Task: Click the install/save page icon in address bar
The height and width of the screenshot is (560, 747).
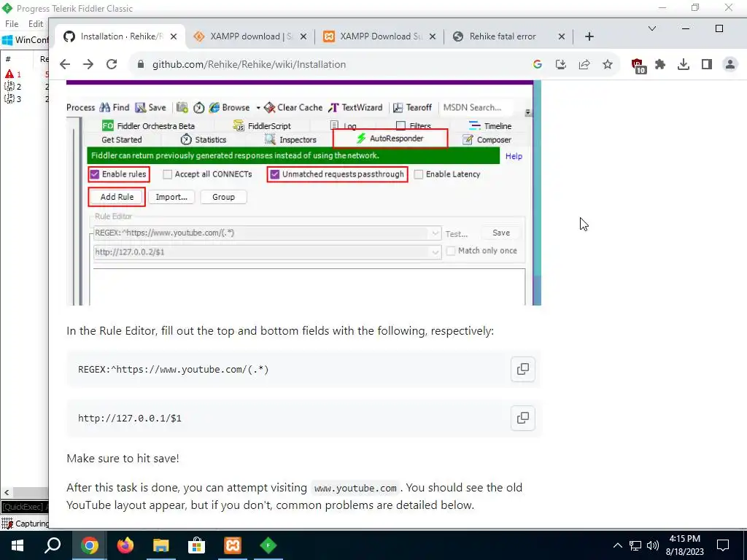Action: coord(561,64)
